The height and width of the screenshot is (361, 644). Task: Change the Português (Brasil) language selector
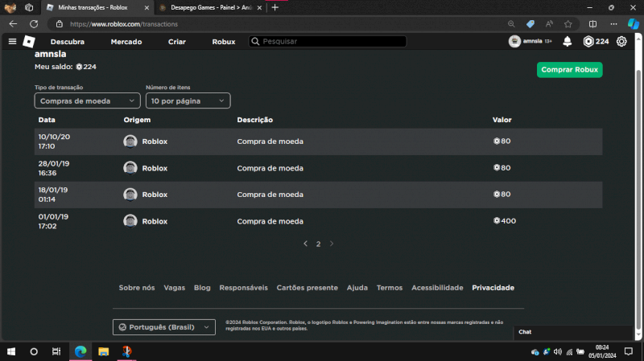pos(164,327)
